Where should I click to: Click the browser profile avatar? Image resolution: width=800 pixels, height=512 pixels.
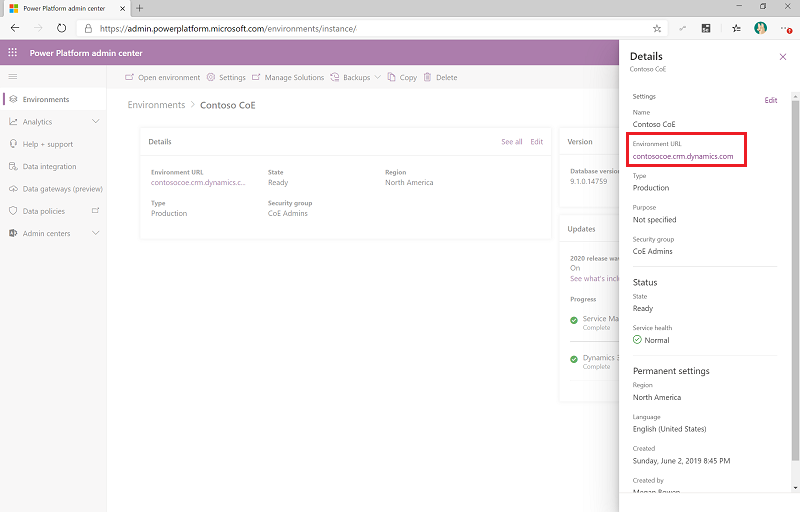click(760, 28)
